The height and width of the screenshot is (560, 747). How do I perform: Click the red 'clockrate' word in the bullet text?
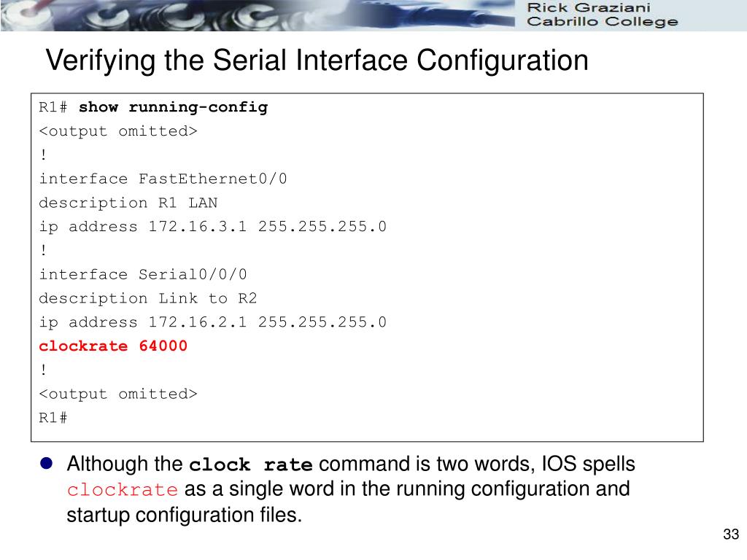[123, 489]
